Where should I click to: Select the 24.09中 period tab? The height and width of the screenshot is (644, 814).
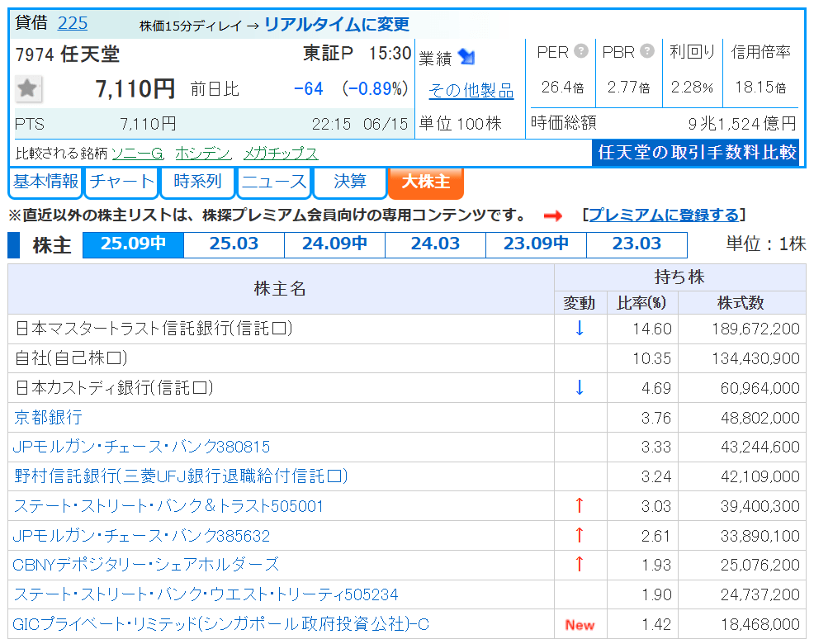tap(335, 244)
